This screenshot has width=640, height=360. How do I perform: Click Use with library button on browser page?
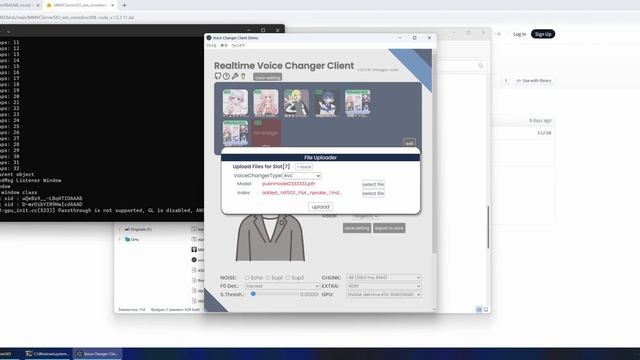click(533, 81)
